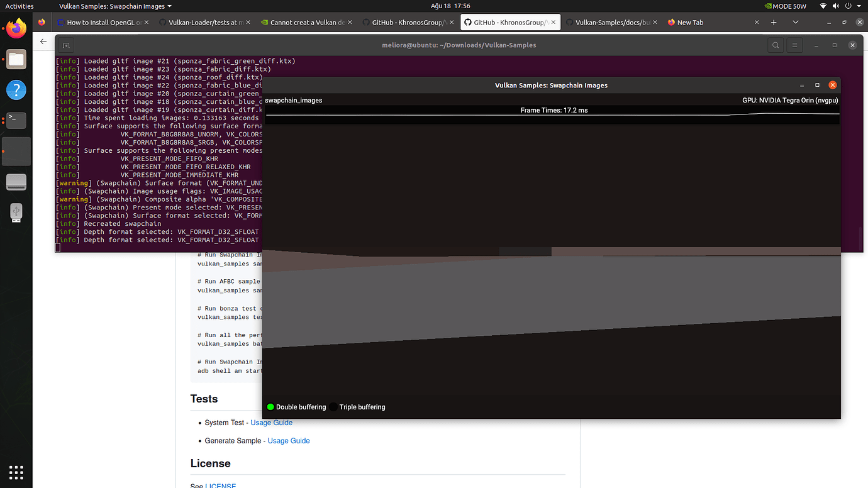This screenshot has height=488, width=868.
Task: Open the Usage Guide link for System Test
Action: (x=271, y=423)
